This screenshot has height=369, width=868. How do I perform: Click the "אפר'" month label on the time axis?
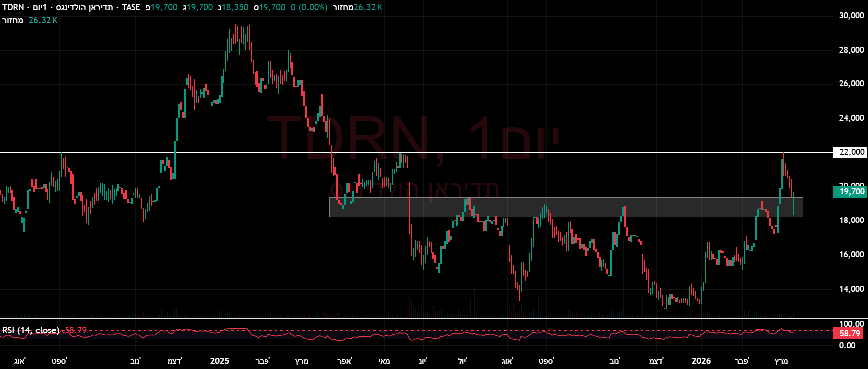coord(344,361)
